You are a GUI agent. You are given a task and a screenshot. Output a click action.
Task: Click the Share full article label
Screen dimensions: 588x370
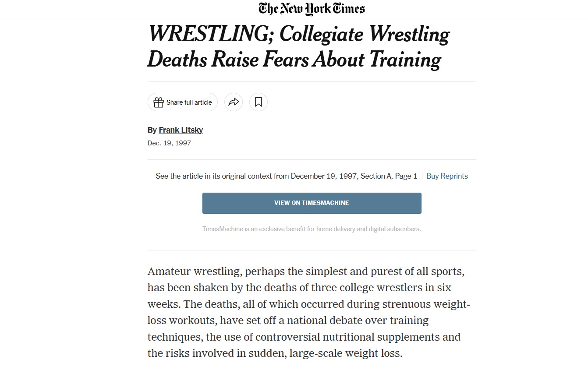(x=189, y=102)
